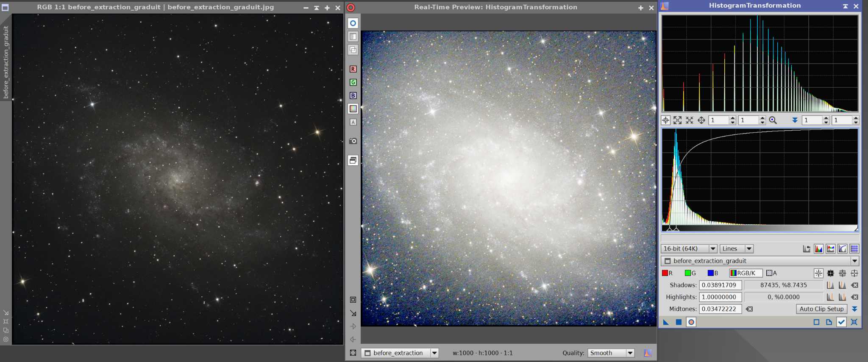Click second auto clip shadows icon
868x362 pixels.
pyautogui.click(x=842, y=285)
